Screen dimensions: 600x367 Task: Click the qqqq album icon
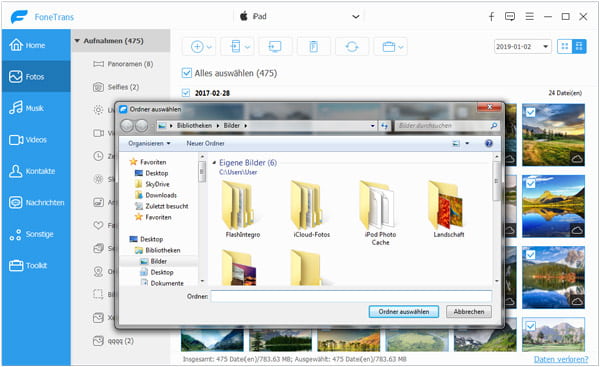(98, 341)
